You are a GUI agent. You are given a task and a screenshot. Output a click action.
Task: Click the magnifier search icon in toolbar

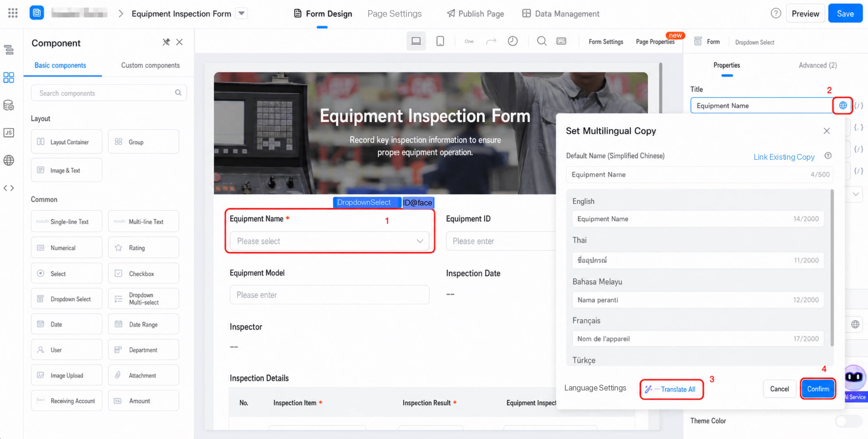click(542, 41)
